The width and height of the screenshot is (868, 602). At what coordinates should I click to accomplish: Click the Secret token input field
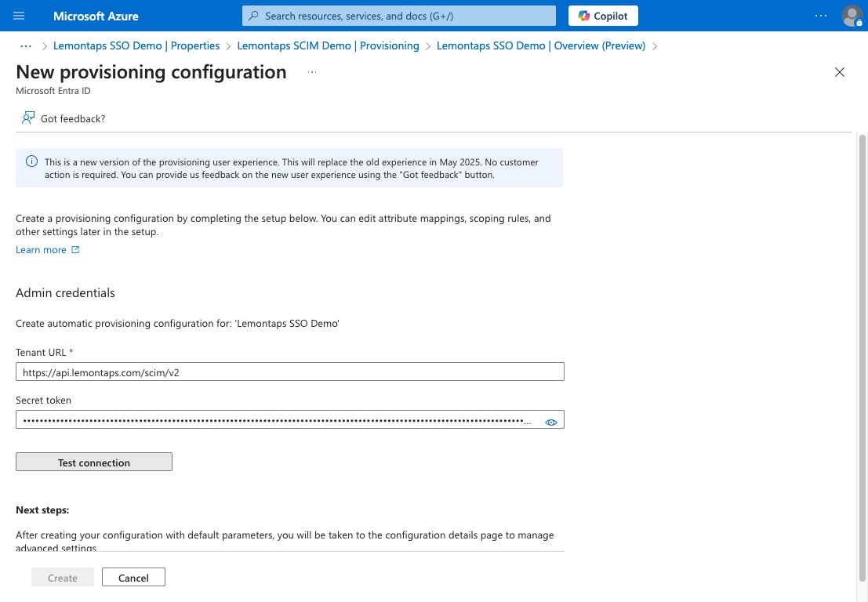click(x=290, y=419)
